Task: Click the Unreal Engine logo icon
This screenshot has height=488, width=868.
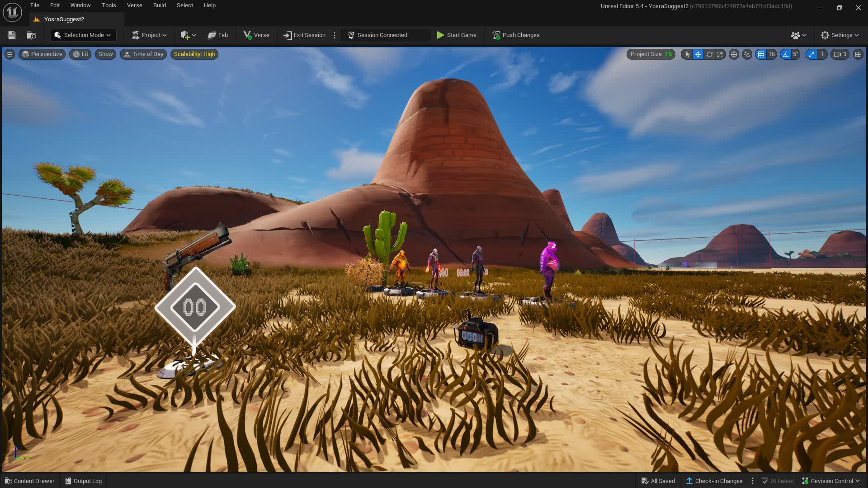Action: pos(12,12)
